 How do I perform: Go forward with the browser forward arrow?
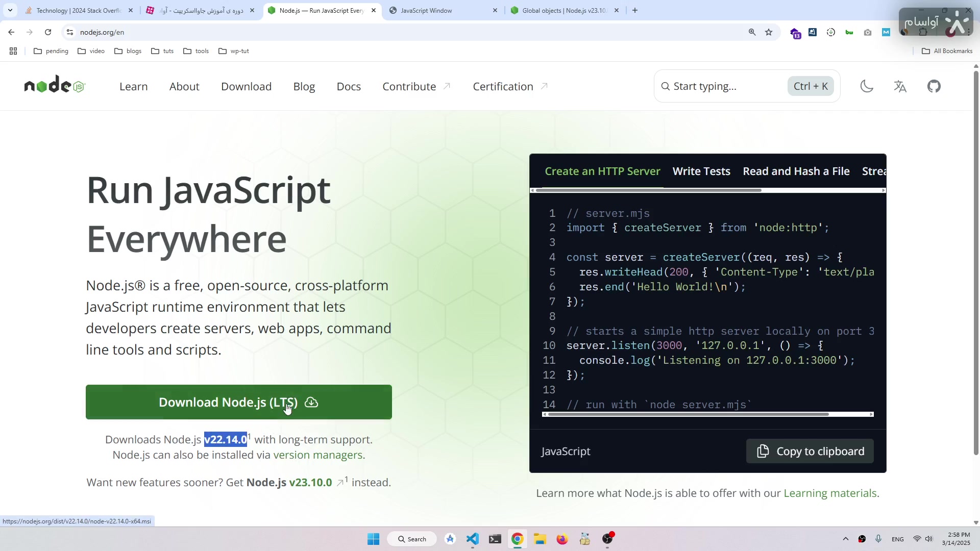[30, 32]
